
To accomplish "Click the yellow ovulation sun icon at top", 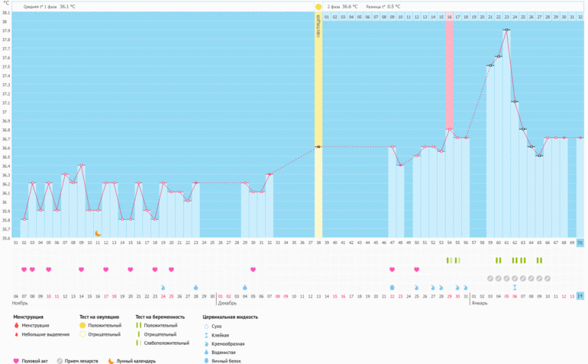I will tap(318, 6).
